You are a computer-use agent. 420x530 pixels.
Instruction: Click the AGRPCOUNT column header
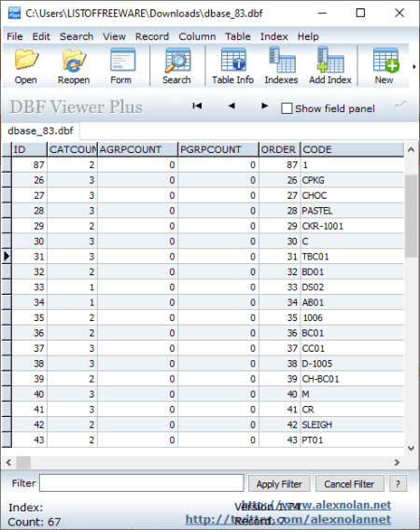(138, 149)
